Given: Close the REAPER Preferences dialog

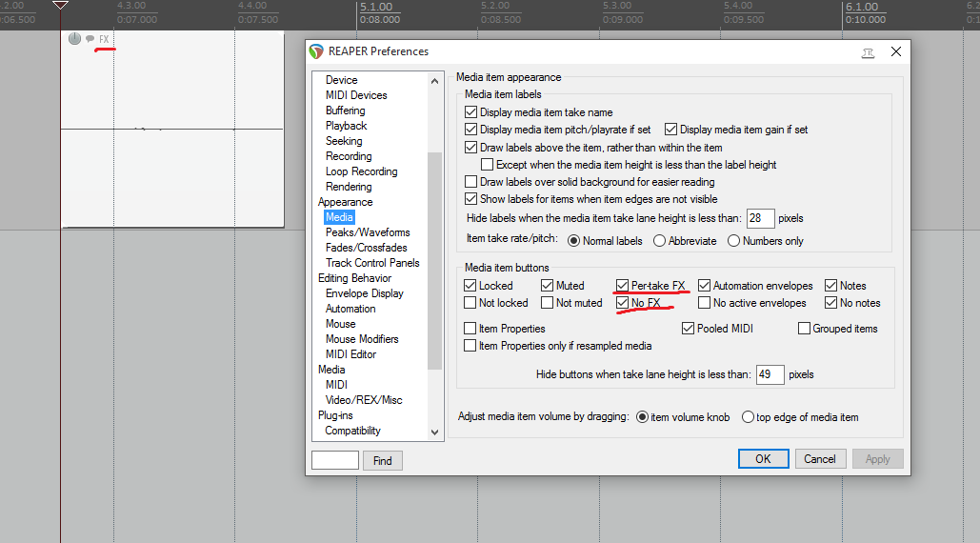Looking at the screenshot, I should point(896,51).
